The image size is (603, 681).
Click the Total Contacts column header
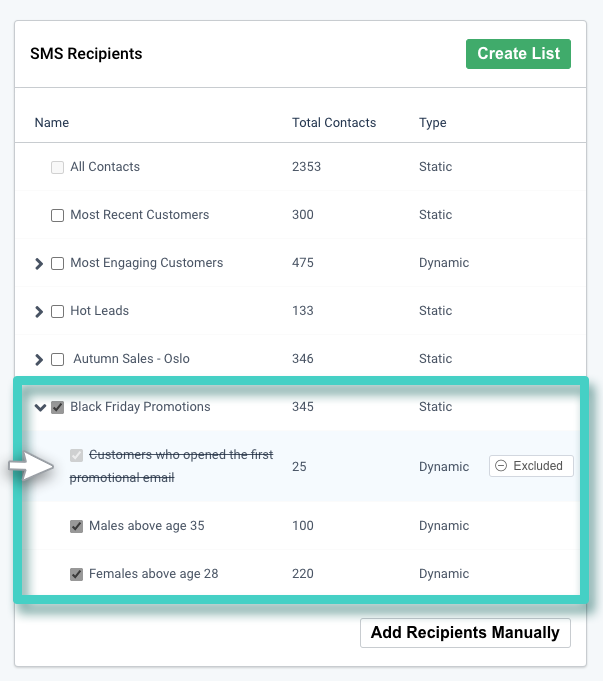click(334, 123)
